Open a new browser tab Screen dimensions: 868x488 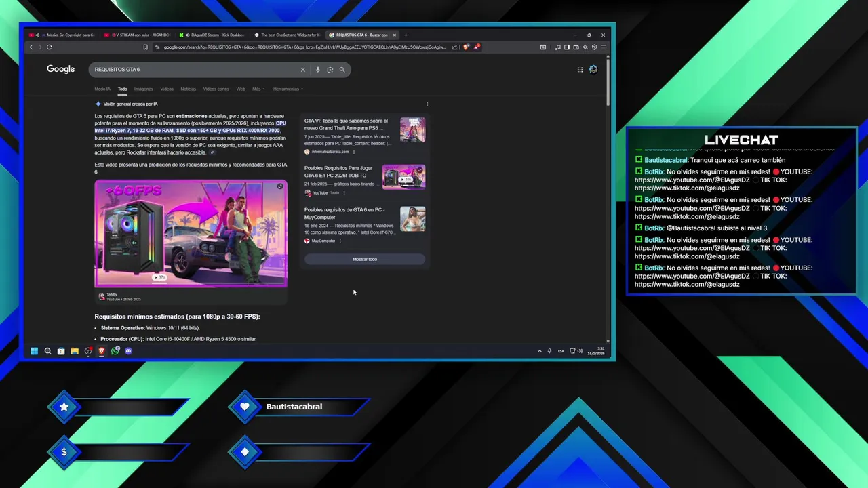tap(406, 35)
